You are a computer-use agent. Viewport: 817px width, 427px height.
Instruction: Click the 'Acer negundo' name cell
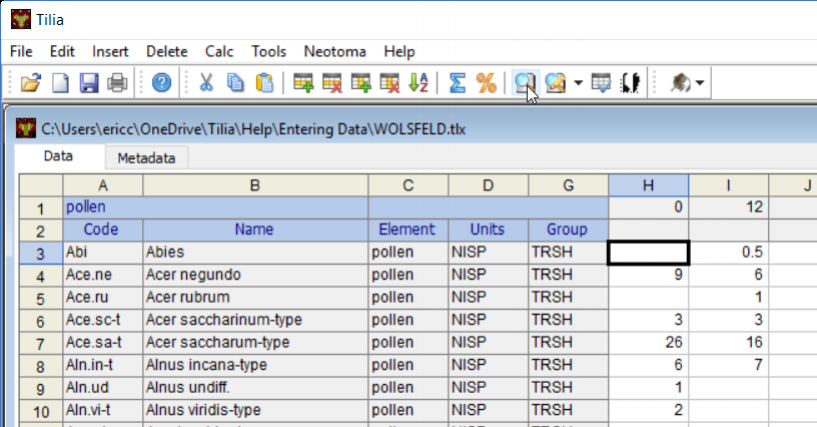255,275
